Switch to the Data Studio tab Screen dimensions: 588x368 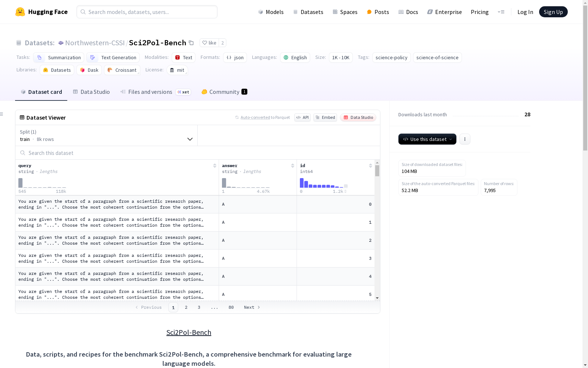[92, 92]
